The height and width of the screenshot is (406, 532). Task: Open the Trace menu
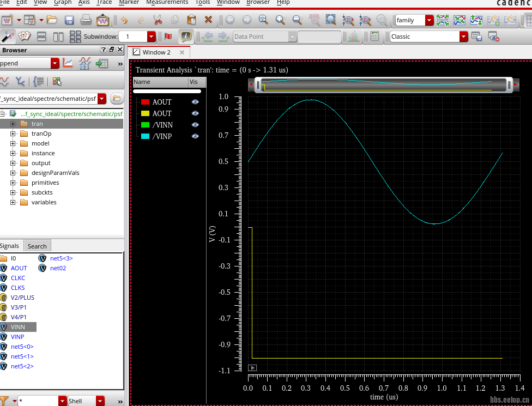tap(104, 2)
